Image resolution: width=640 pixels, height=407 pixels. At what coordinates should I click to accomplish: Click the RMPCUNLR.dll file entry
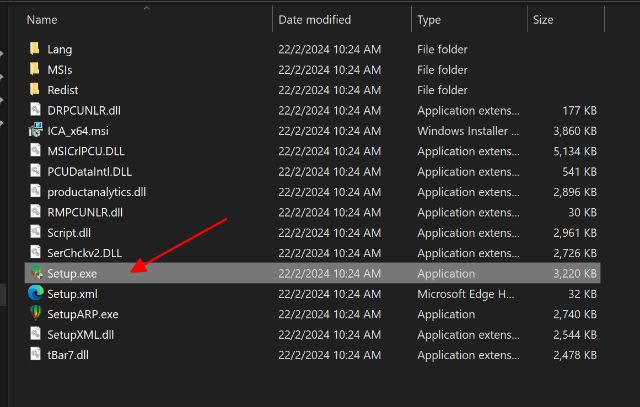point(85,212)
